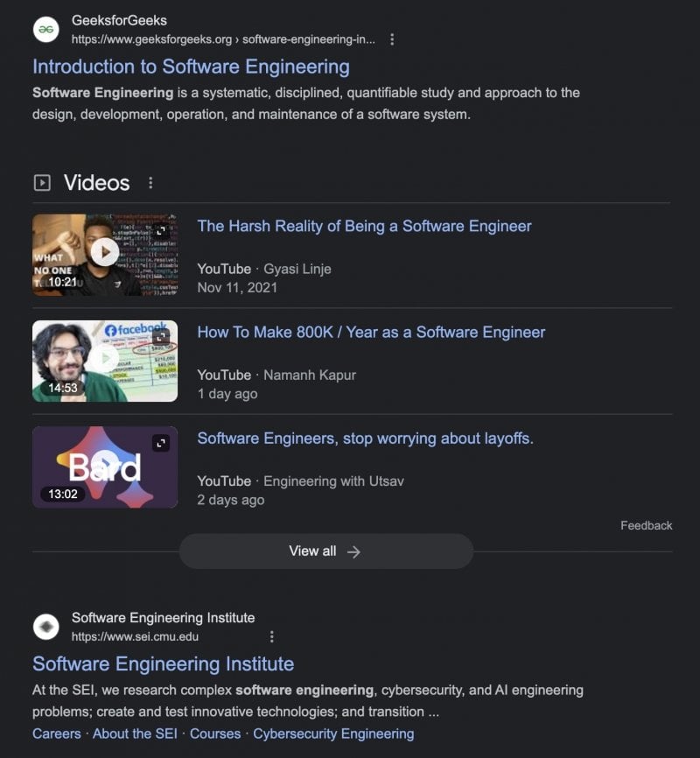
Task: Click the 2 days ago timestamp
Action: pos(231,500)
